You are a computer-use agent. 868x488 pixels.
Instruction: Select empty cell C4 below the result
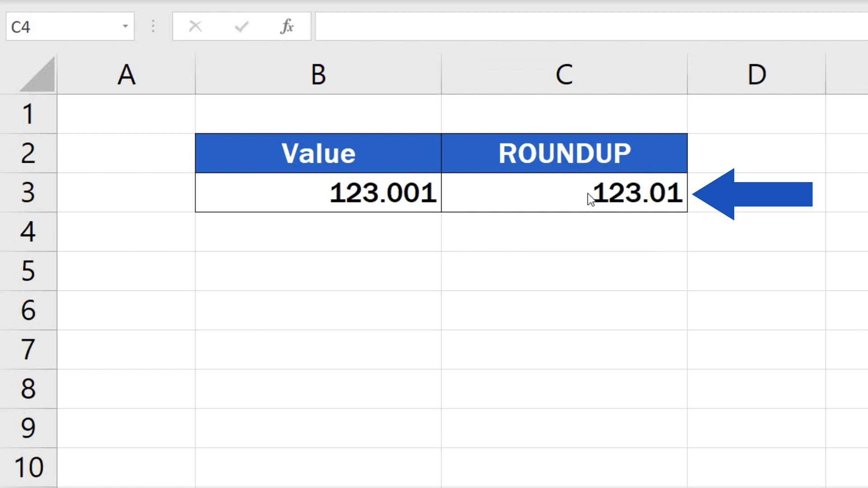click(x=563, y=232)
